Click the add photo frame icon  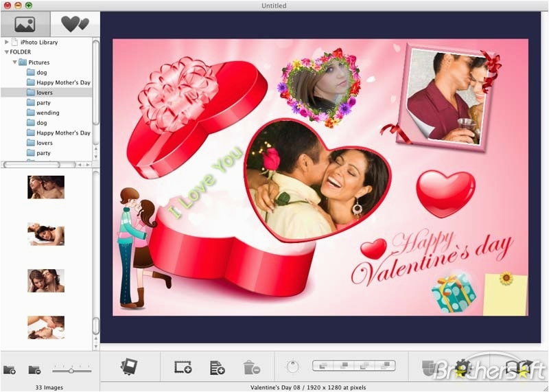(x=183, y=368)
